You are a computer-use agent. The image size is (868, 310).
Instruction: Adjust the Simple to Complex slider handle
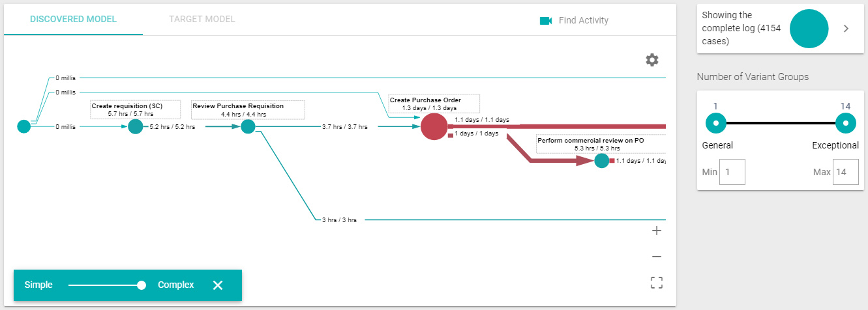click(142, 285)
